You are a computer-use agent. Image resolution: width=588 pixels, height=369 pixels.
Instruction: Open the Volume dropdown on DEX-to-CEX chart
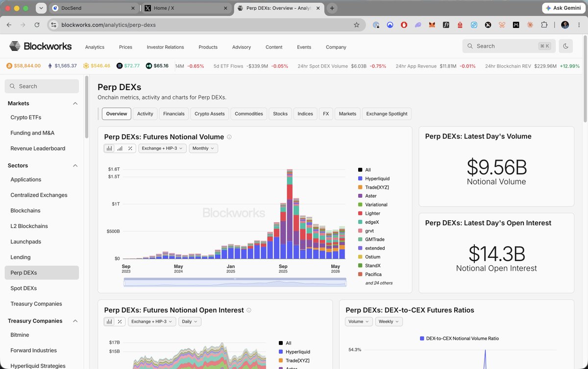[x=359, y=322]
